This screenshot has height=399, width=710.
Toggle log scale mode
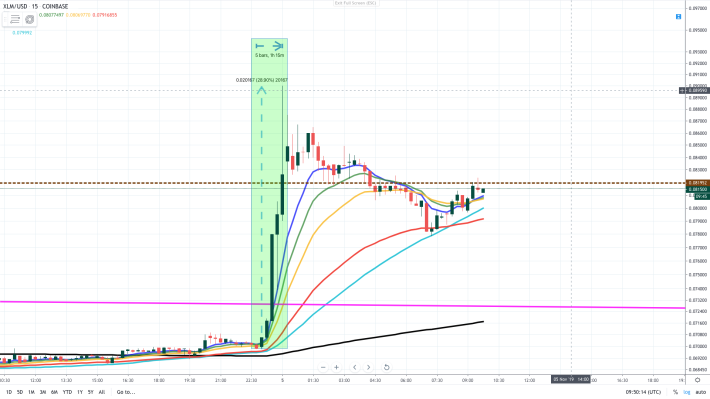[687, 392]
